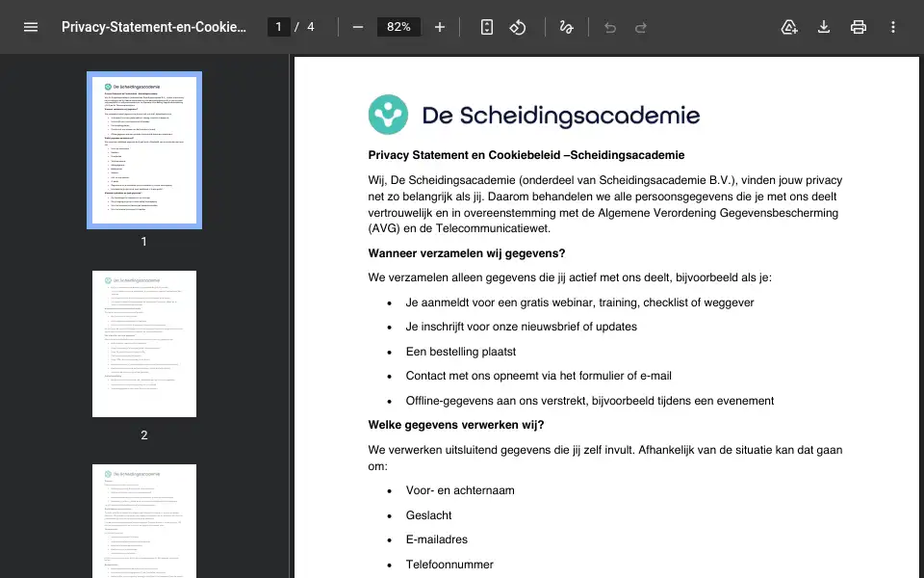This screenshot has width=924, height=578.
Task: Download the PDF file
Action: [x=824, y=27]
